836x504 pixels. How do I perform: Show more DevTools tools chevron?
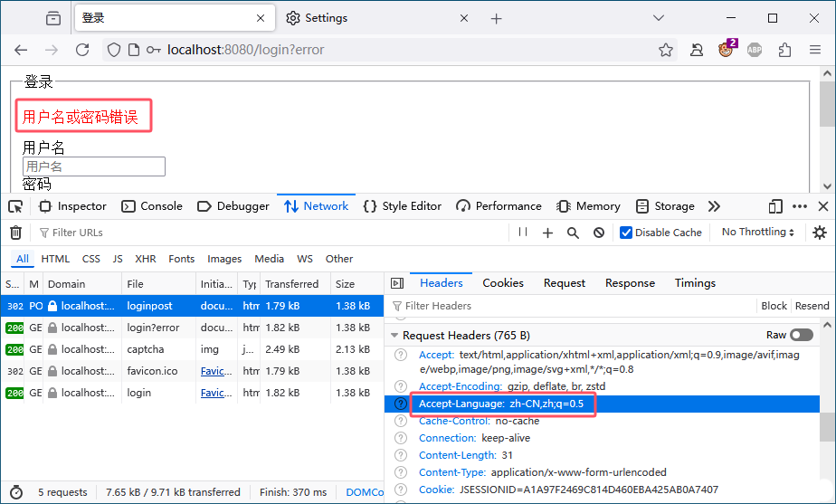tap(714, 206)
